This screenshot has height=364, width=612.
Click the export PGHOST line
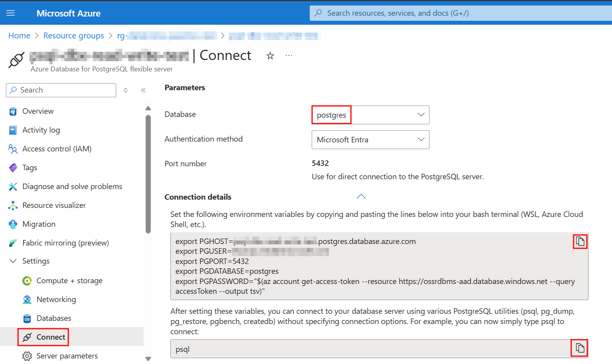pyautogui.click(x=296, y=241)
